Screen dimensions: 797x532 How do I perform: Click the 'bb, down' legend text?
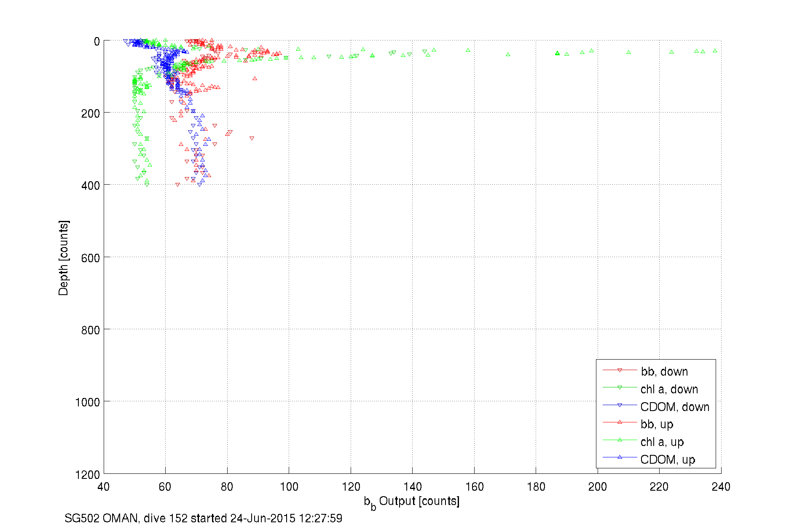[664, 371]
